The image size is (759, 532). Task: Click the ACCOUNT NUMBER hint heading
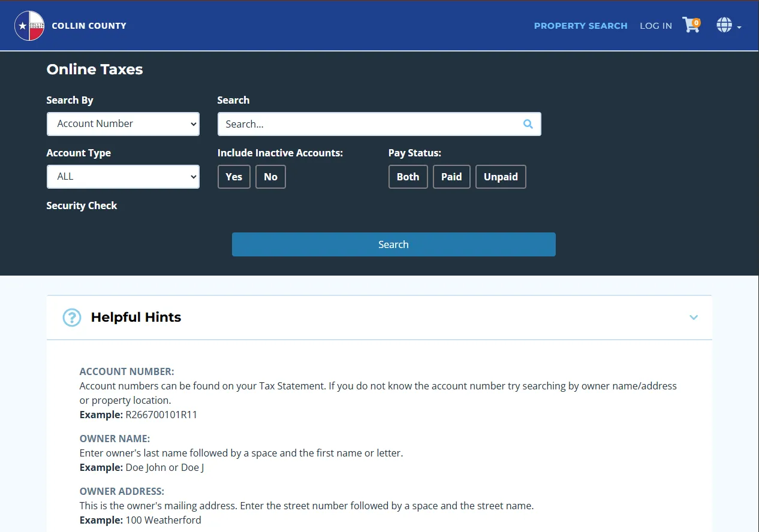(126, 371)
